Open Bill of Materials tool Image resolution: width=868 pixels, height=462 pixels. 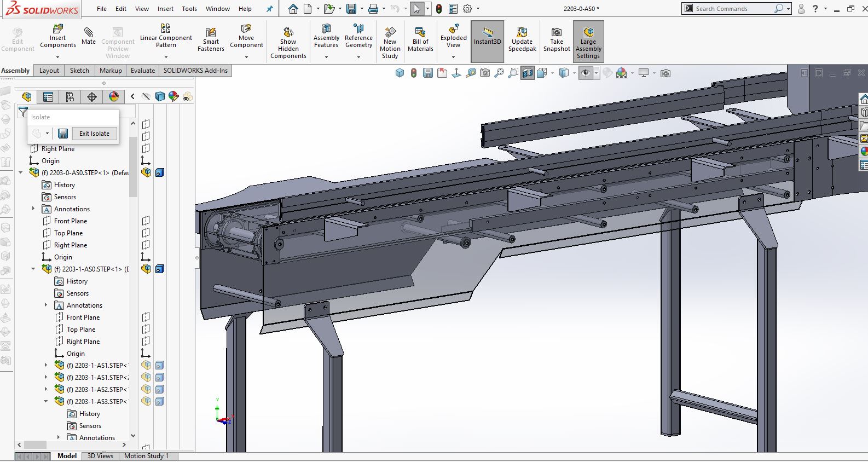[420, 40]
